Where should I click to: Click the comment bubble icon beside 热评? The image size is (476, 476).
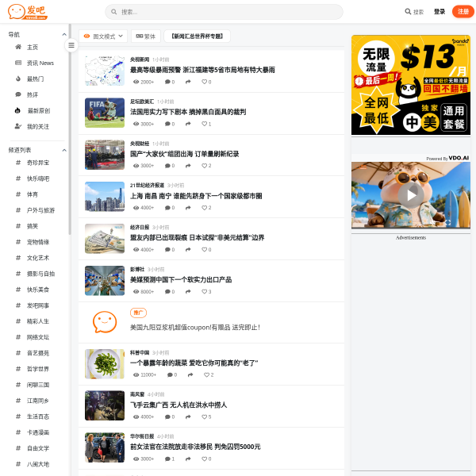[x=18, y=94]
